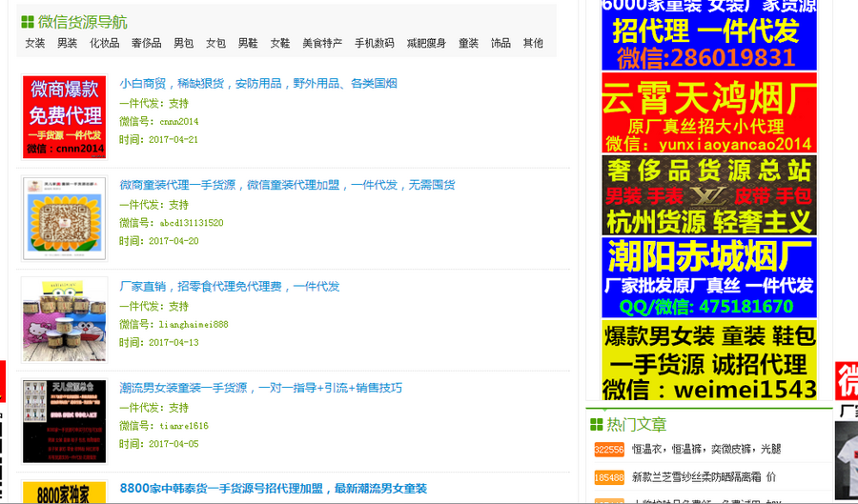Image resolution: width=858 pixels, height=504 pixels.
Task: Open the 女装 category
Action: [x=35, y=43]
